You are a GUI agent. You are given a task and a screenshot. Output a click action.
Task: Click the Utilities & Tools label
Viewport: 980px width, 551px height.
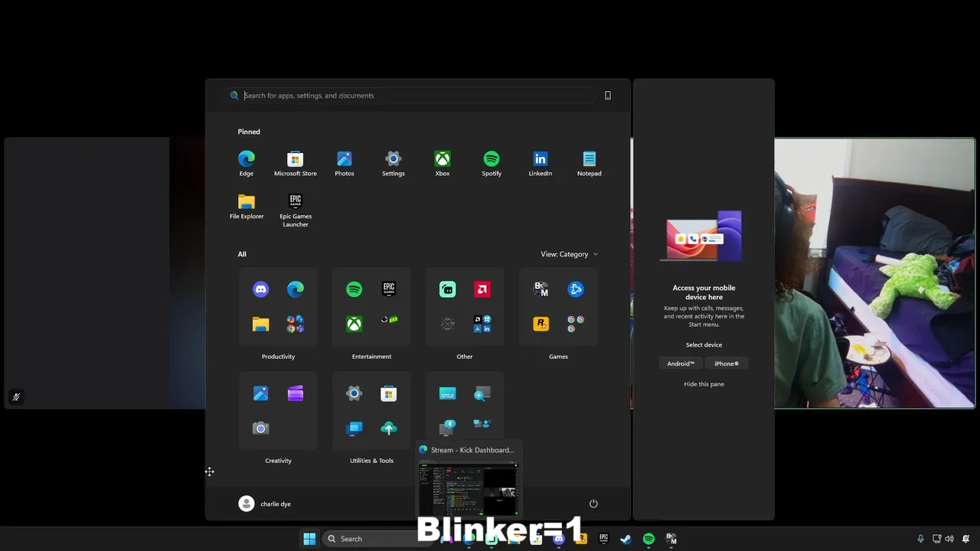coord(371,461)
